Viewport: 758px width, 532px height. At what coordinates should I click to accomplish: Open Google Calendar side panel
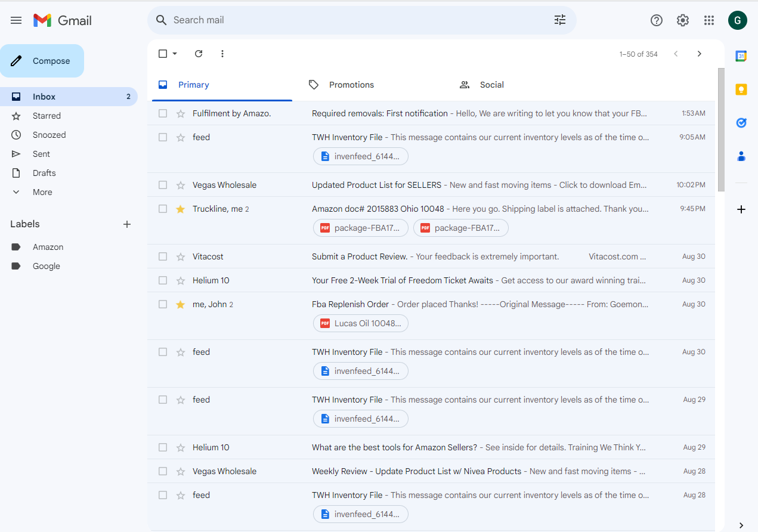point(741,56)
